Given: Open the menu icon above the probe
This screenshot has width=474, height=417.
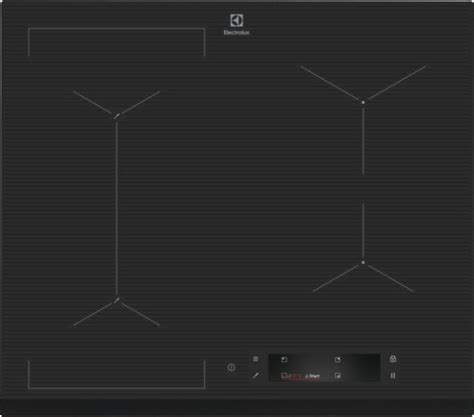Looking at the screenshot, I should [x=256, y=359].
